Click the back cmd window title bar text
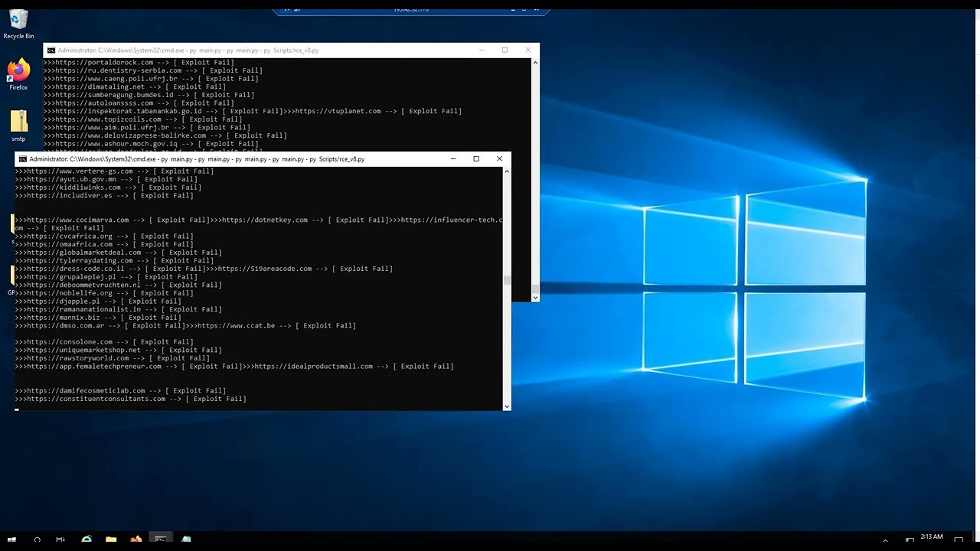Screen dimensions: 980x551 coord(188,51)
